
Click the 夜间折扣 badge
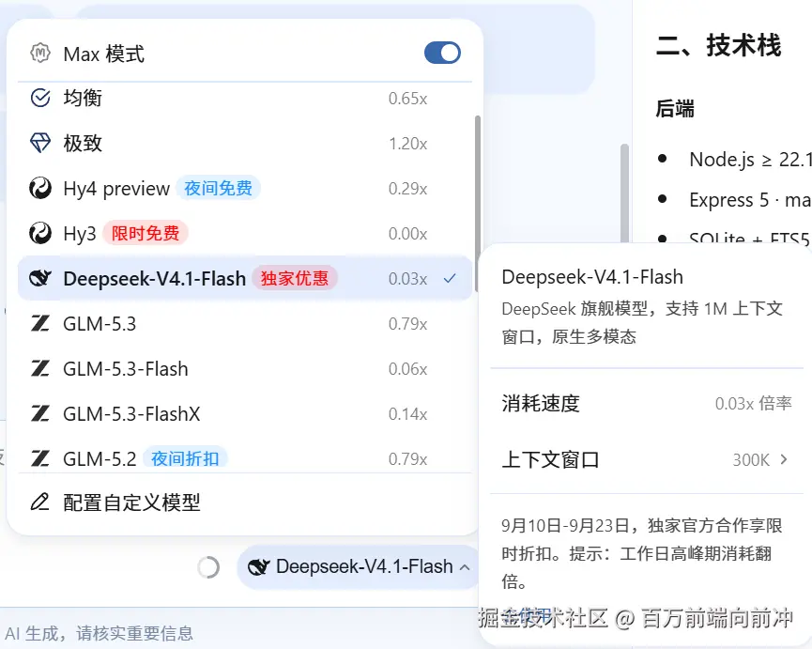[x=185, y=456]
